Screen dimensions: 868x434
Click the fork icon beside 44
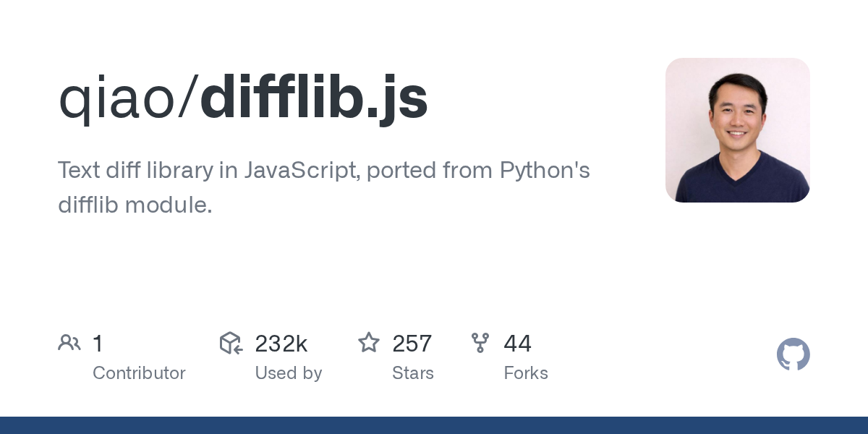pos(480,343)
